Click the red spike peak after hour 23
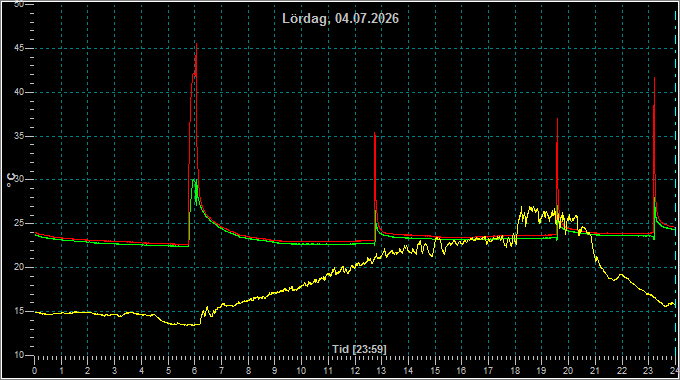 click(x=654, y=78)
